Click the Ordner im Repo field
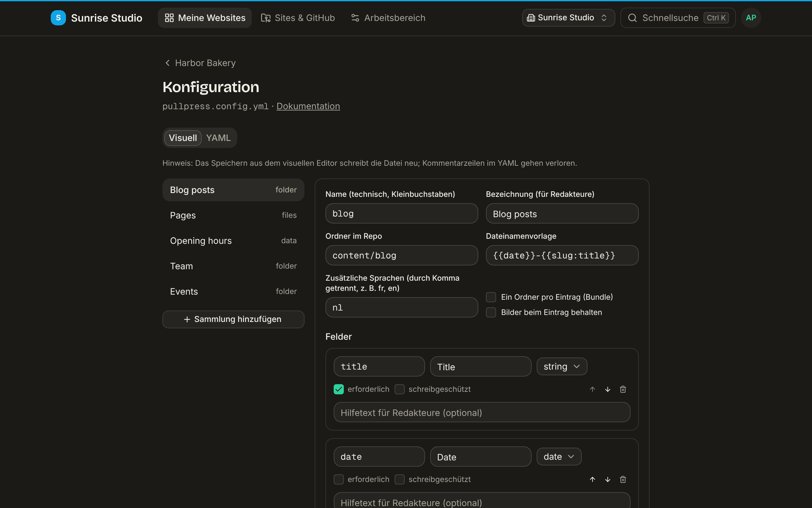Viewport: 812px width, 508px height. click(402, 255)
